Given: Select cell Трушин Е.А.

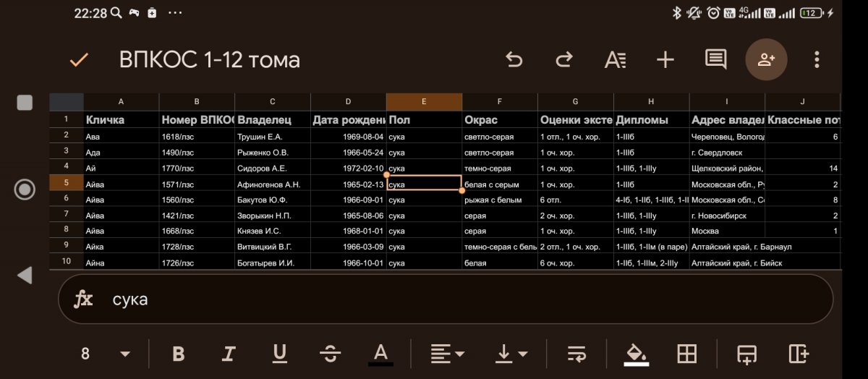Looking at the screenshot, I should [273, 136].
